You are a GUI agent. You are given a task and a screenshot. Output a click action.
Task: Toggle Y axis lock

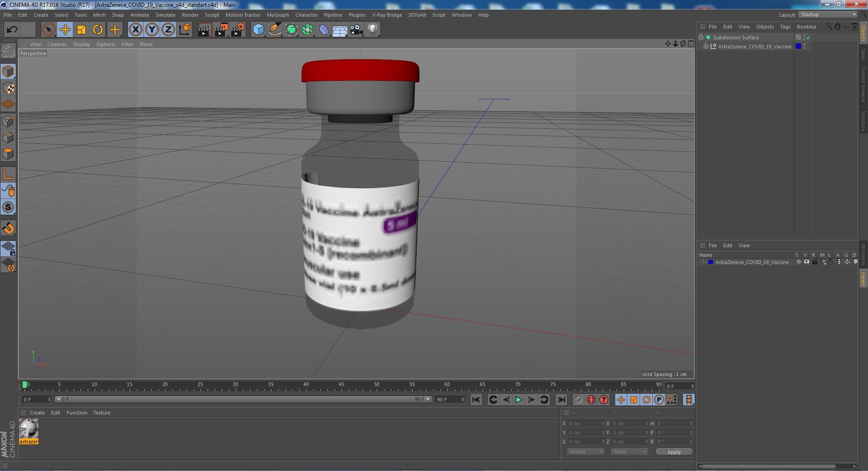(x=152, y=30)
